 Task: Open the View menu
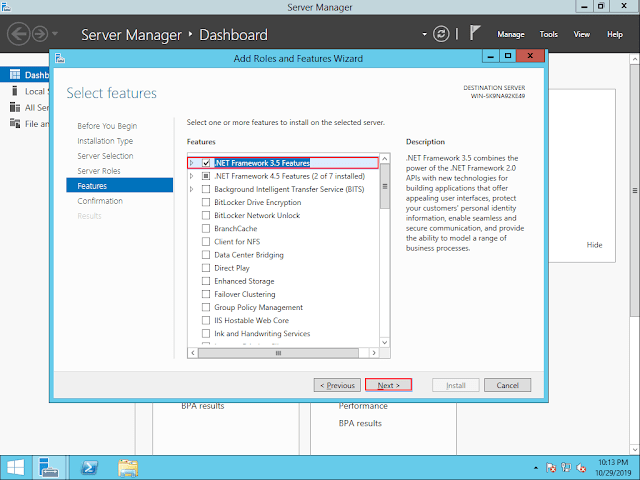[582, 34]
